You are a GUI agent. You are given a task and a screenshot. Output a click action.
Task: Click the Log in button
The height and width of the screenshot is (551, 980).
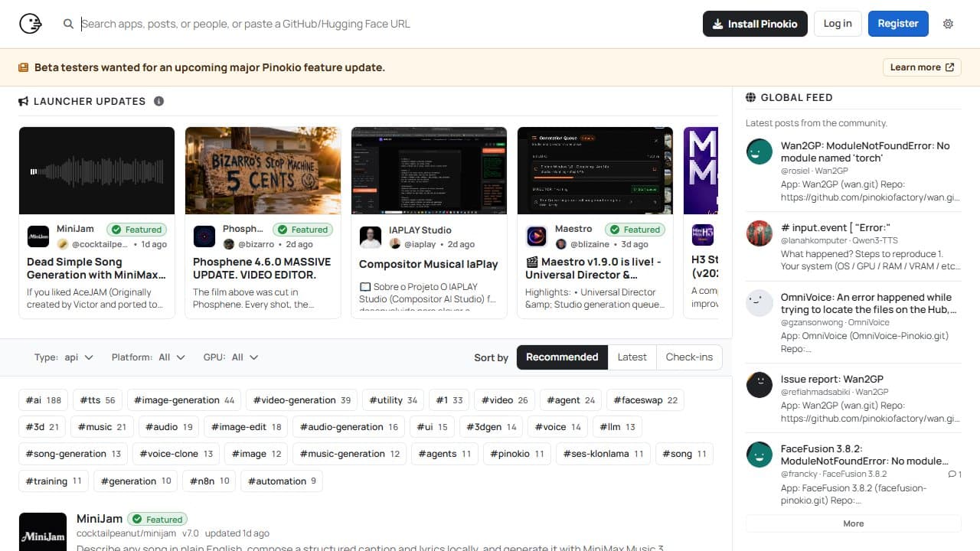click(838, 24)
